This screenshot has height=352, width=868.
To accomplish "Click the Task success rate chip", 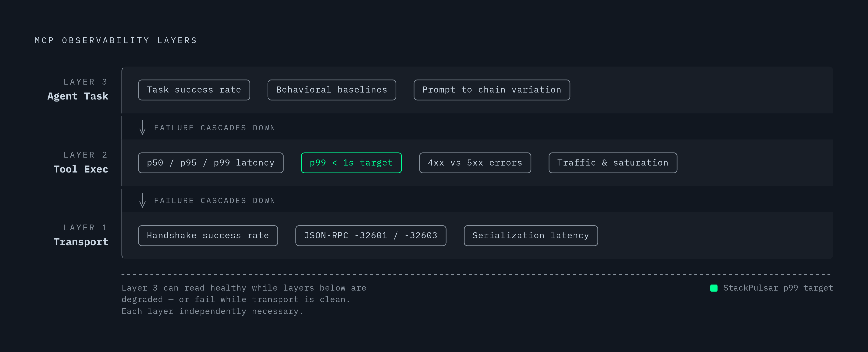I will pyautogui.click(x=194, y=90).
